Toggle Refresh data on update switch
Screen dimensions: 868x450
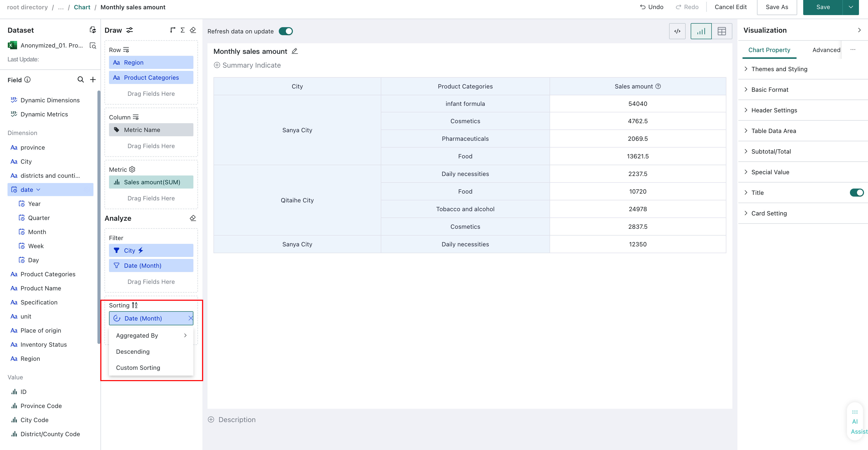point(286,31)
